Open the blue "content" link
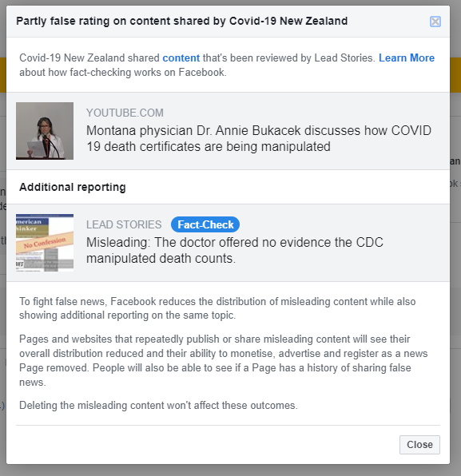The height and width of the screenshot is (476, 461). click(181, 58)
